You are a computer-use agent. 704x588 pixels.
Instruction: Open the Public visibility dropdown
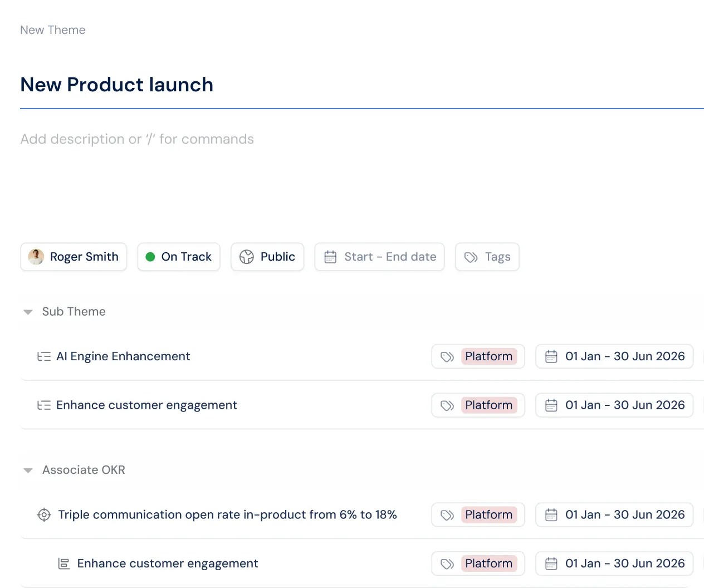tap(267, 257)
